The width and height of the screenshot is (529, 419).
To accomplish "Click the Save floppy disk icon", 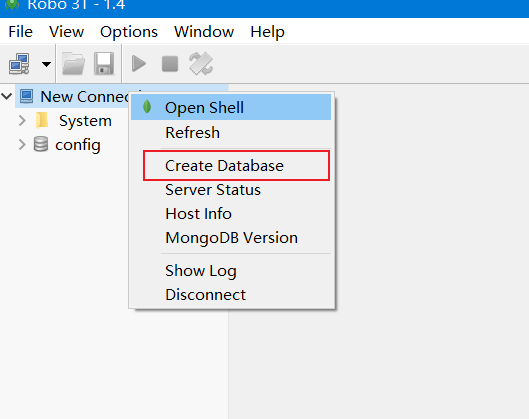I will [x=104, y=63].
